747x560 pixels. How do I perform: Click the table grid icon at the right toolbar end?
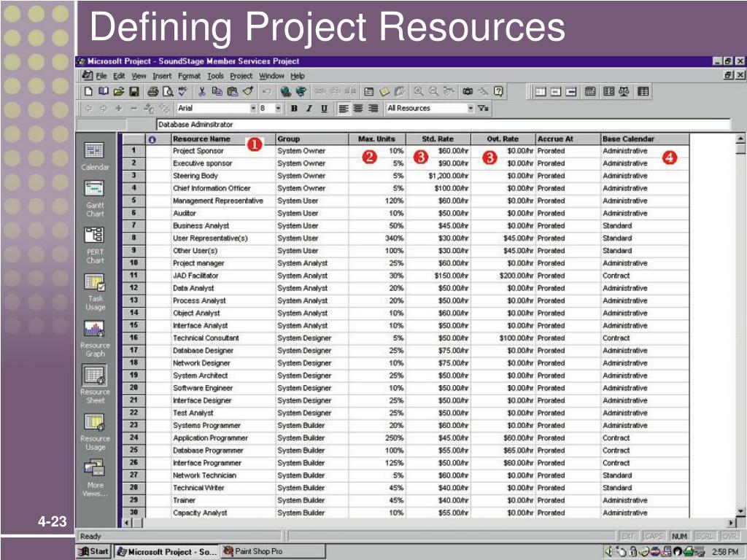click(643, 91)
